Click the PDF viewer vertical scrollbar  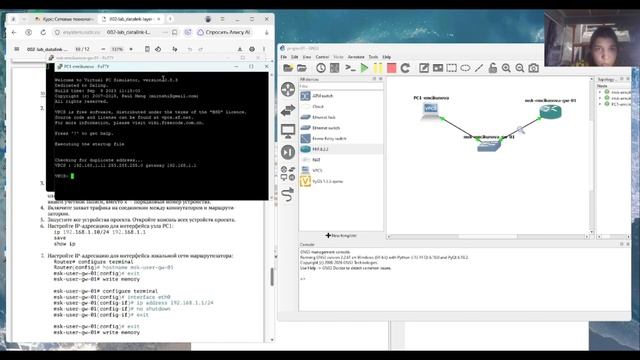(272, 277)
